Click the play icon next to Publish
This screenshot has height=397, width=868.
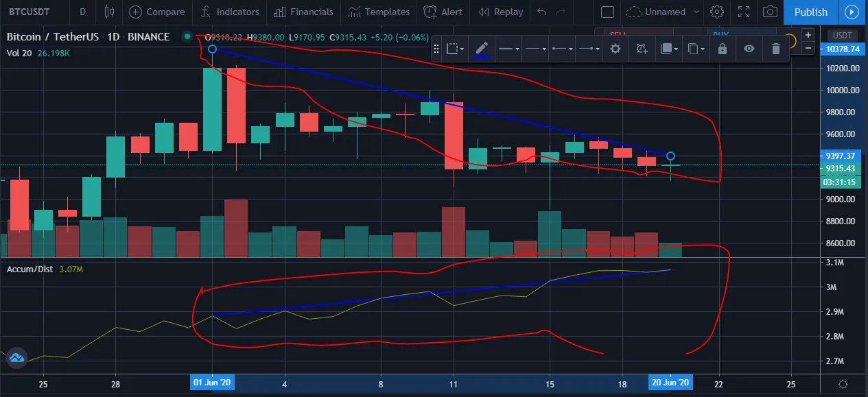[852, 12]
